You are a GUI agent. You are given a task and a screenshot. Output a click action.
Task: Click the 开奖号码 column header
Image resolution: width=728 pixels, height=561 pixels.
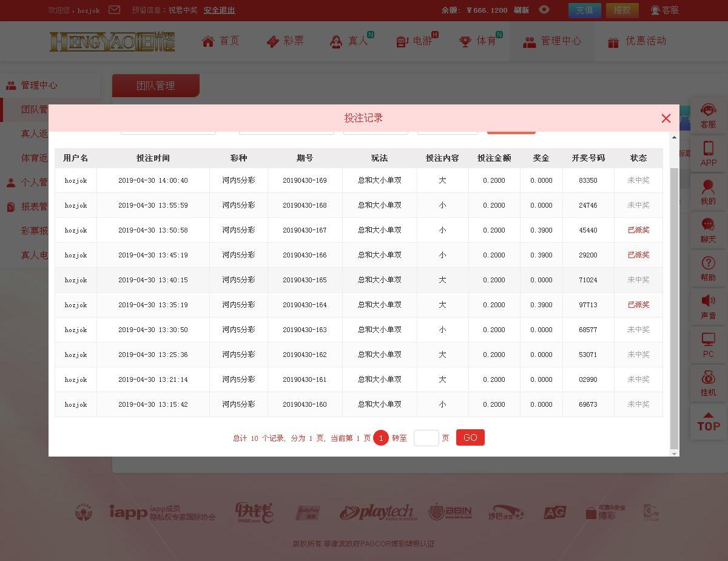click(588, 158)
